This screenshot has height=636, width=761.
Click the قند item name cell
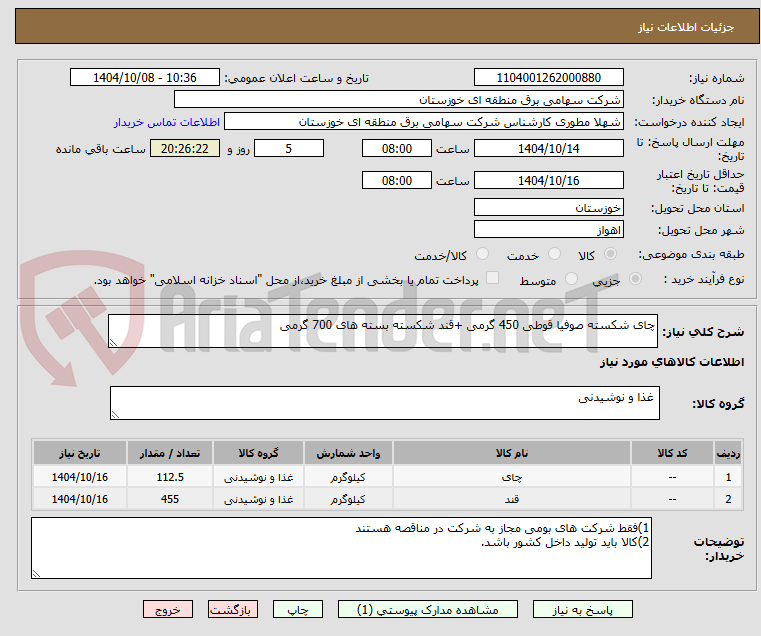click(x=512, y=499)
